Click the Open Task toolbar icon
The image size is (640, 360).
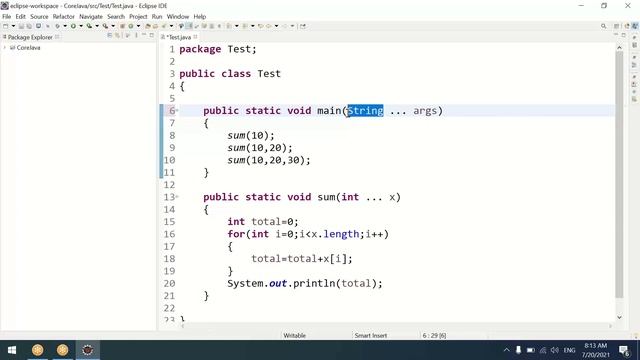(x=156, y=26)
